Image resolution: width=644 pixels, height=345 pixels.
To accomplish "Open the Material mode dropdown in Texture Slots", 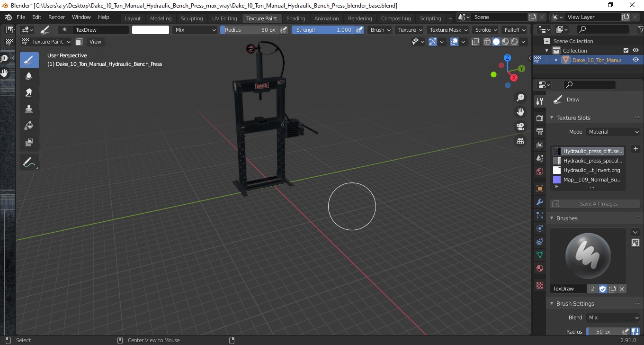I will click(613, 132).
